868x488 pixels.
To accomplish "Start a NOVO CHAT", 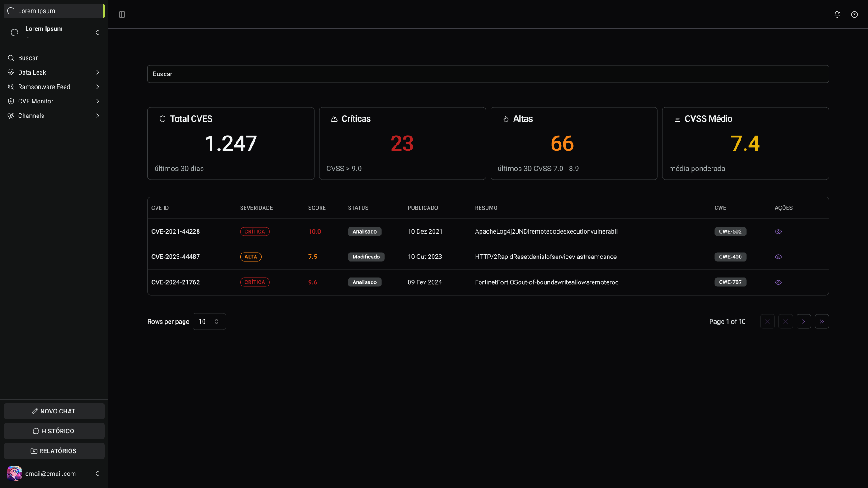I will 54,411.
